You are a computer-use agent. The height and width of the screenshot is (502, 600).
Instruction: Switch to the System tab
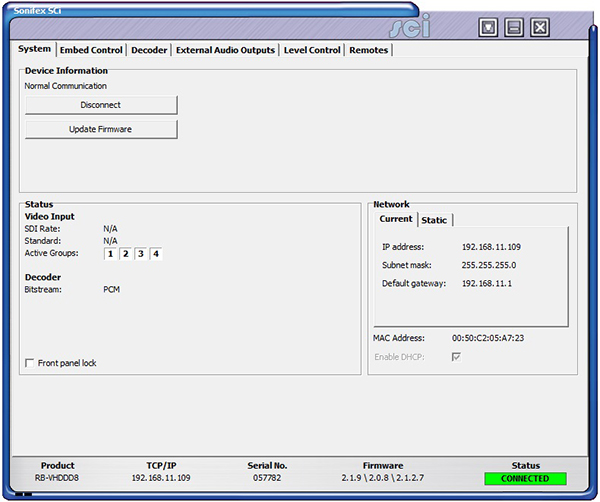coord(34,49)
